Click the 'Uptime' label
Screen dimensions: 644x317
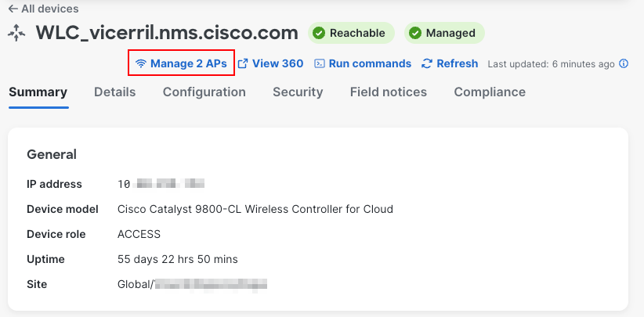click(x=45, y=259)
